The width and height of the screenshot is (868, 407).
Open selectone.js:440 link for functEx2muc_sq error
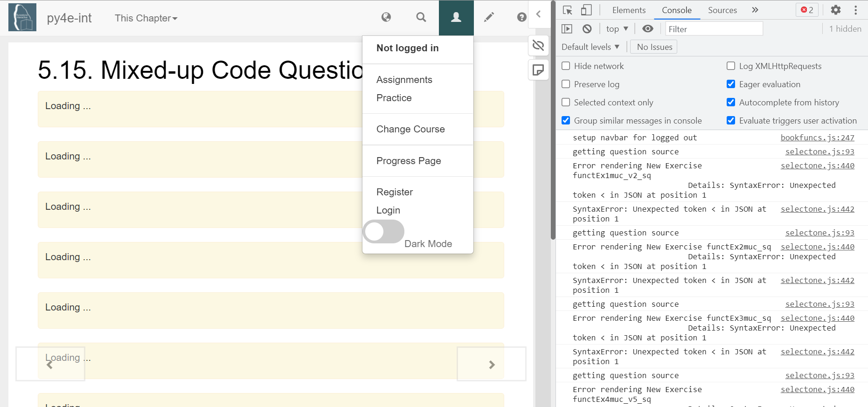click(817, 247)
